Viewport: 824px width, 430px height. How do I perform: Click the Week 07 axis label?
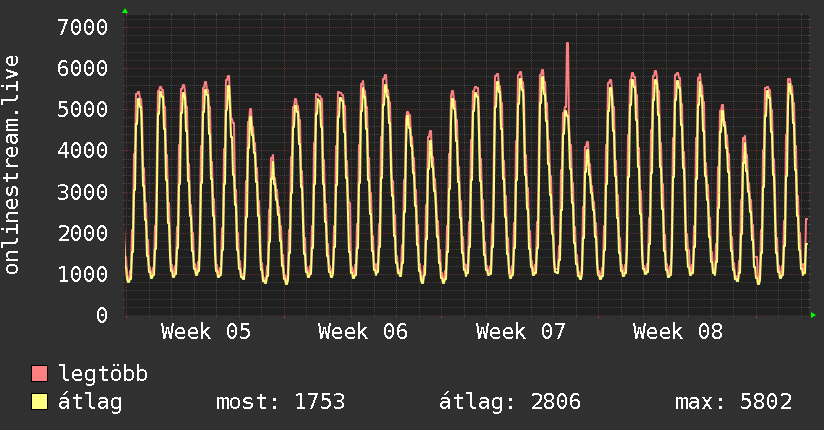tap(520, 332)
